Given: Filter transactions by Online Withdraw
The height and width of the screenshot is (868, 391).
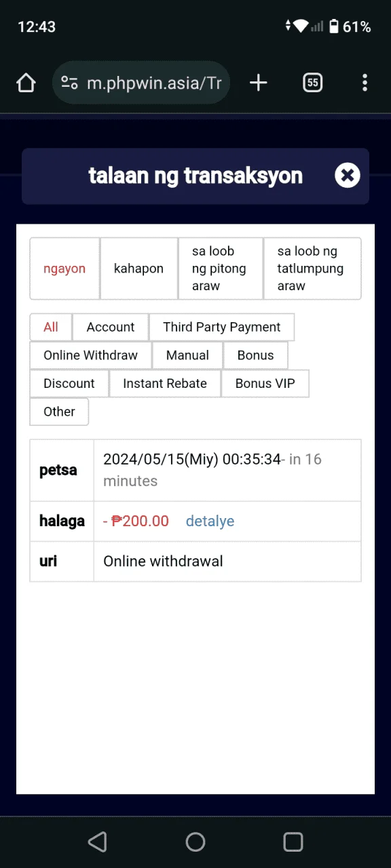Looking at the screenshot, I should point(90,355).
